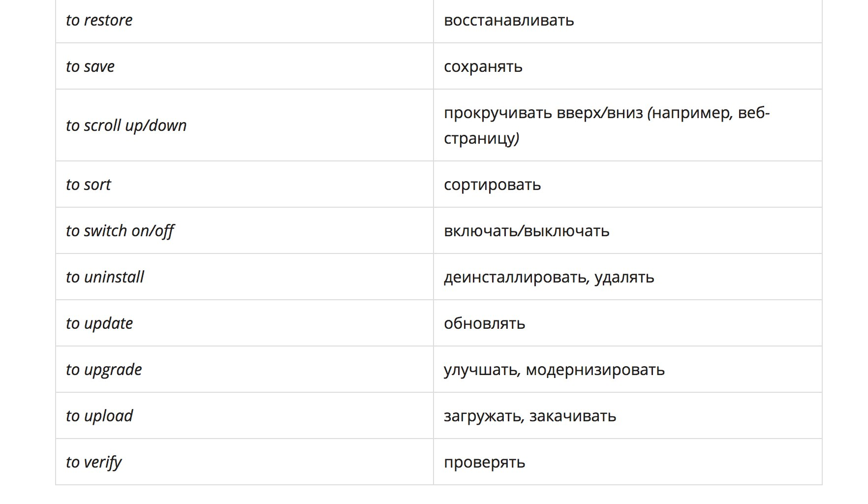This screenshot has height=504, width=868.
Task: Select the "to verify" term
Action: 93,462
